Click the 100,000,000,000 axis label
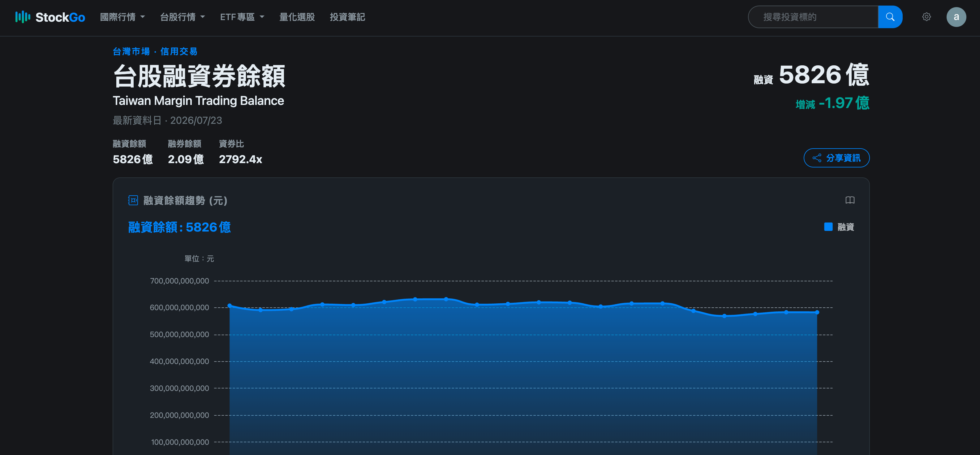The height and width of the screenshot is (455, 980). tap(180, 442)
